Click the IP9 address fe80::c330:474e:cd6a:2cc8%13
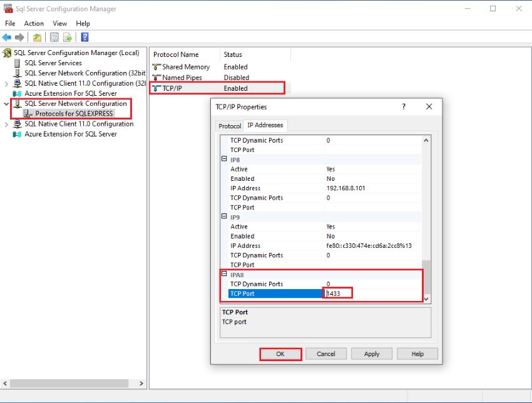Image resolution: width=532 pixels, height=403 pixels. [369, 245]
